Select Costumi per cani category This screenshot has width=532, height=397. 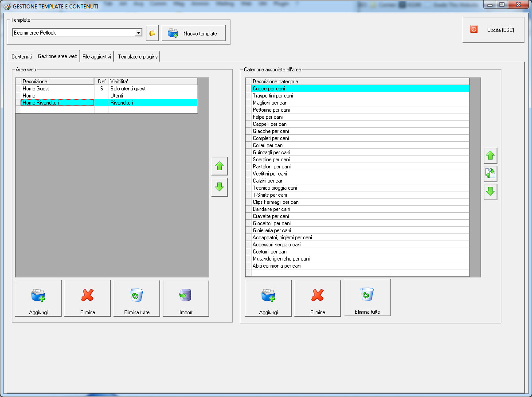360,252
